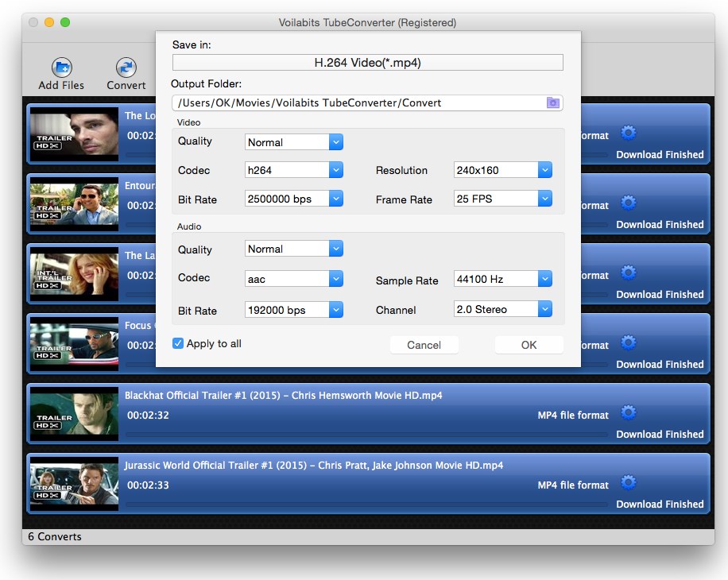Open settings gear for Blackhat trailer row

[628, 412]
